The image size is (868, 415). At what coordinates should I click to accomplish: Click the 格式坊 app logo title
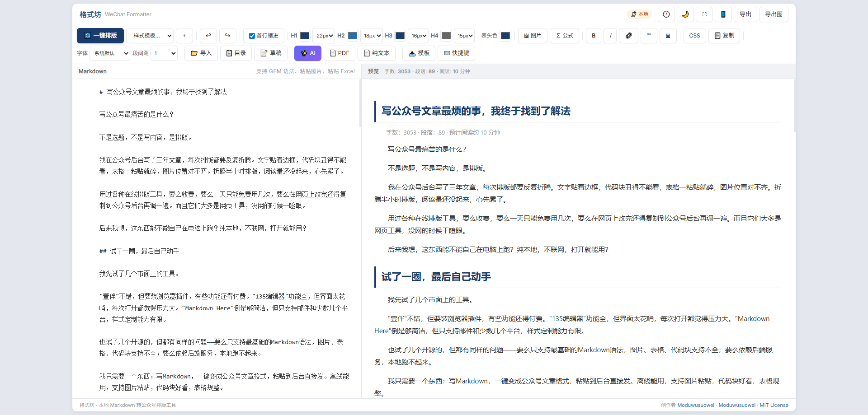click(90, 14)
